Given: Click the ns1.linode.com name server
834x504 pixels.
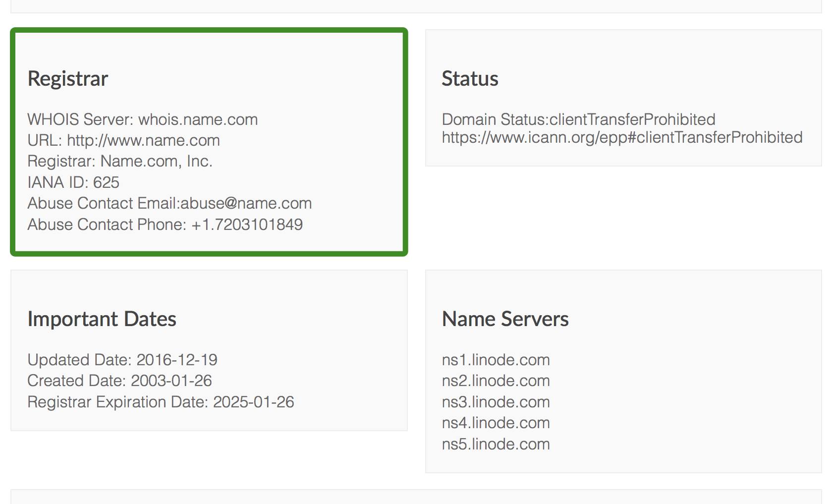Looking at the screenshot, I should [496, 360].
